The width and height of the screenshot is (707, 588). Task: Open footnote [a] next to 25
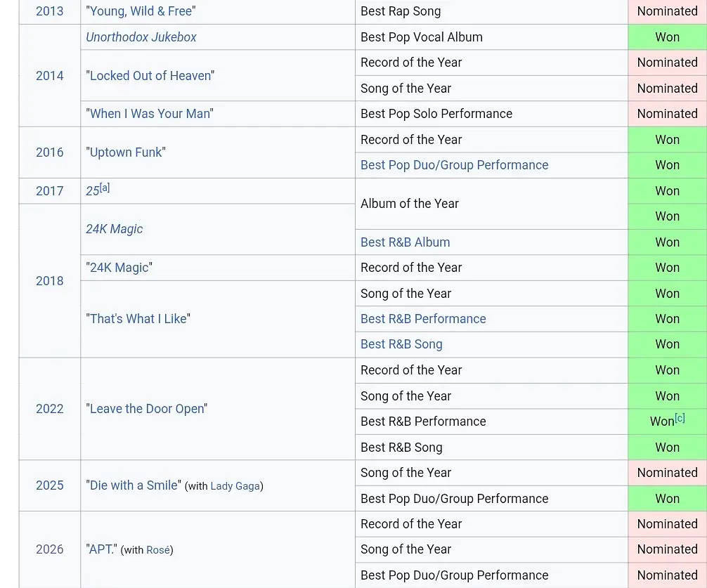[105, 188]
